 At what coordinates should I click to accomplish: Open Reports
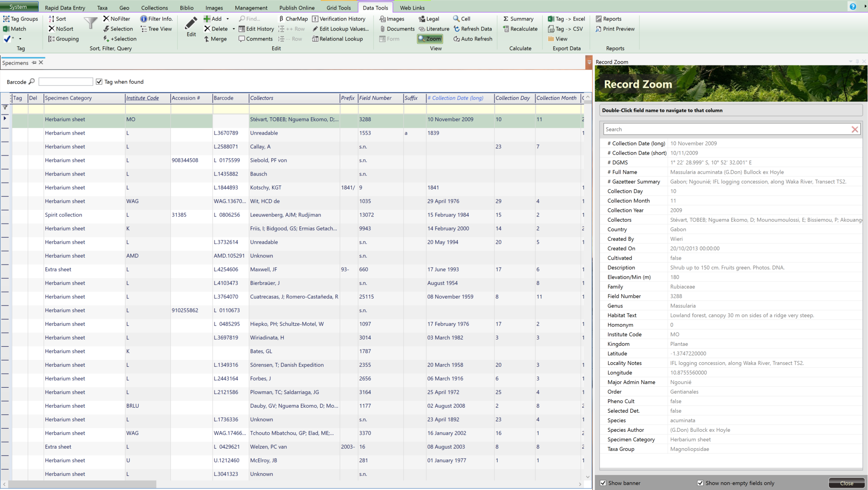coord(608,19)
